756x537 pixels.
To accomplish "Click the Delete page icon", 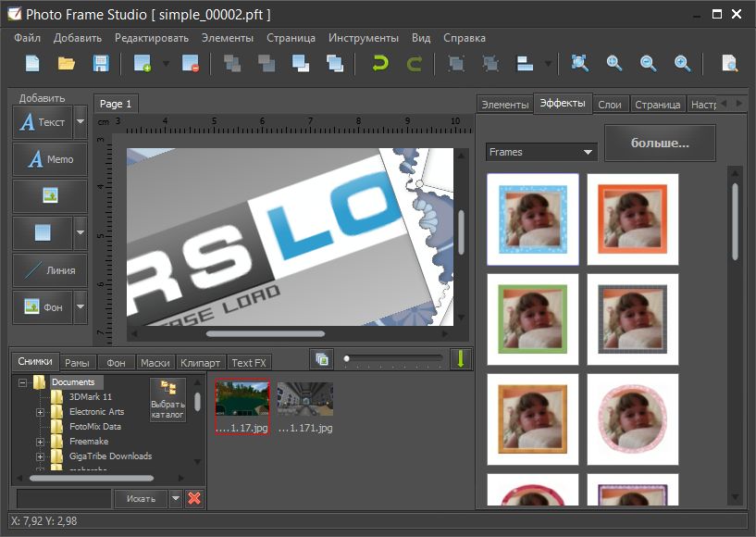I will tap(191, 64).
